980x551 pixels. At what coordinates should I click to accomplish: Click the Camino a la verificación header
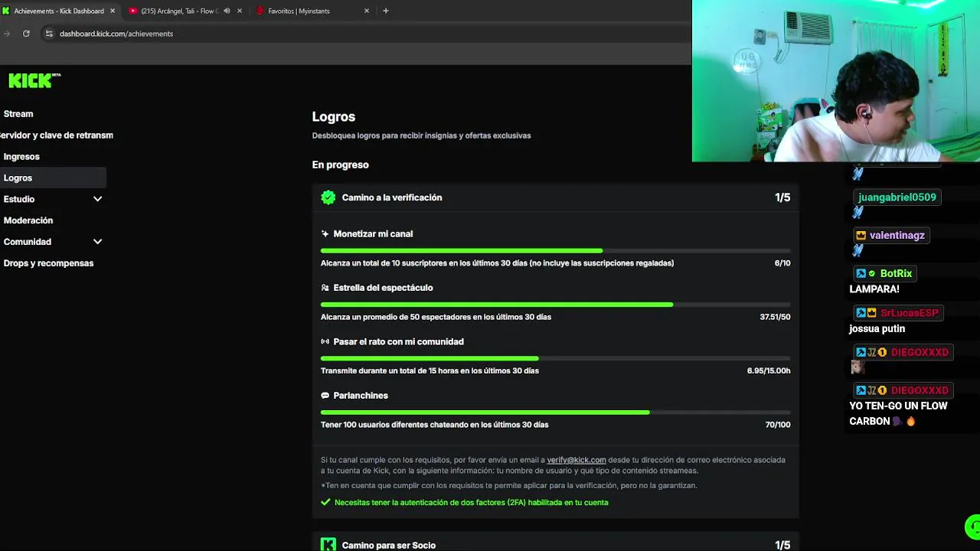coord(556,197)
